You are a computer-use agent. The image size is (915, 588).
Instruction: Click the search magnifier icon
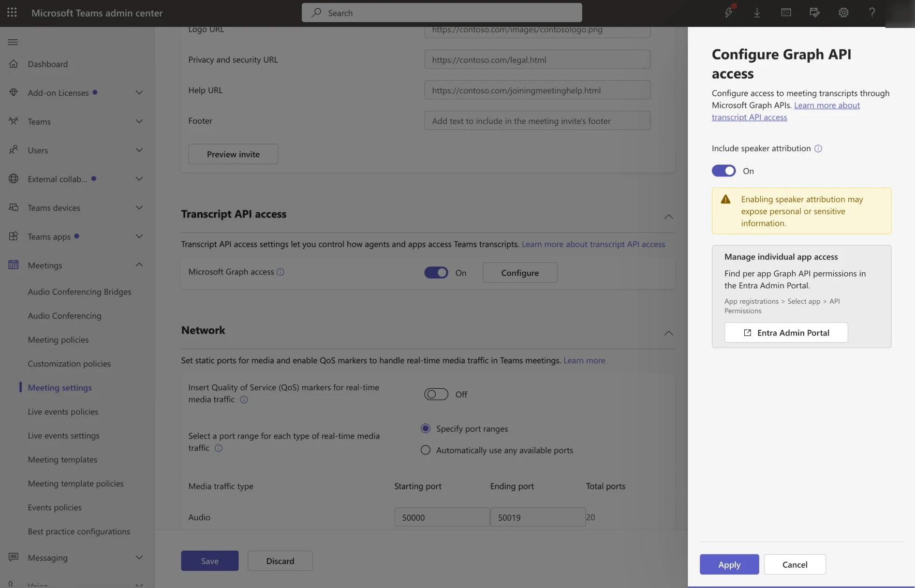coord(316,12)
